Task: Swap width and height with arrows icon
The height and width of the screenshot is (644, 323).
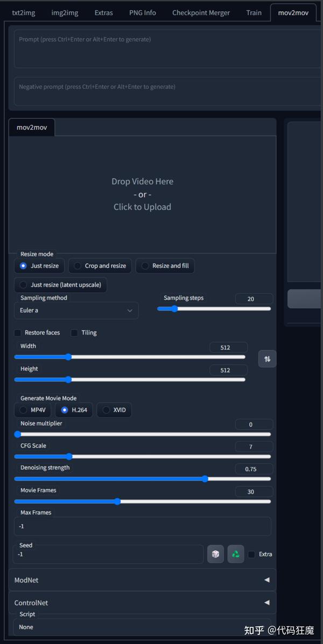Action: 267,358
